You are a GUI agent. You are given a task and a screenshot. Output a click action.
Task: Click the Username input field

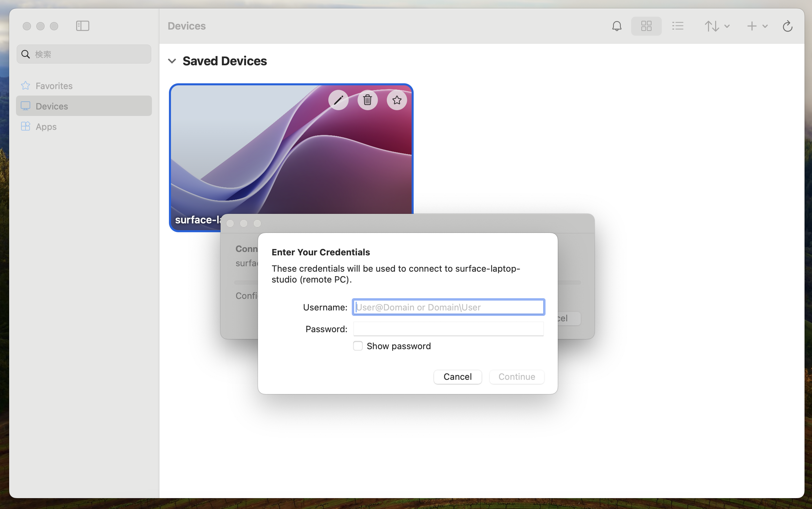[x=448, y=307]
